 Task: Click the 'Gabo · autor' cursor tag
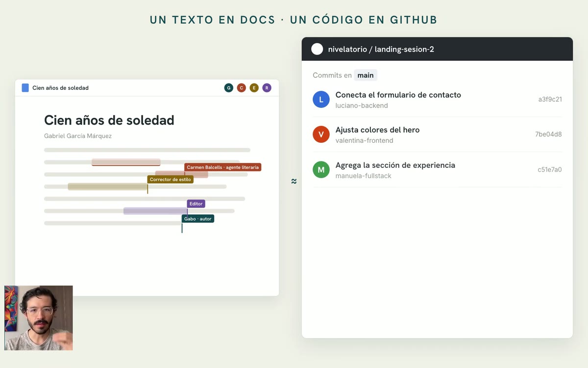click(x=198, y=219)
